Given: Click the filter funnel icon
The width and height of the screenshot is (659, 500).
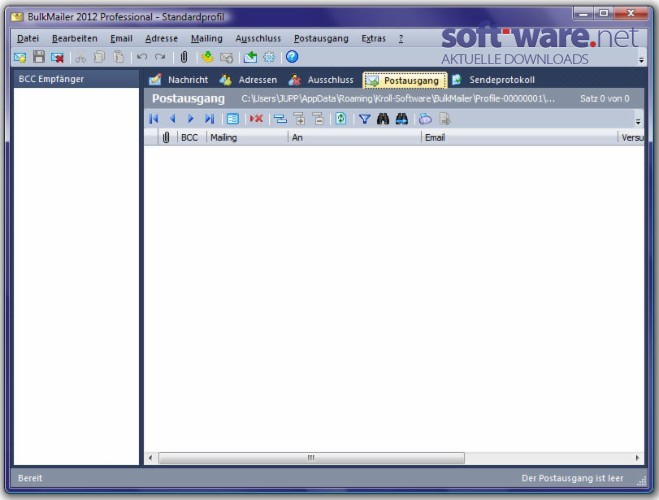Looking at the screenshot, I should click(x=364, y=120).
